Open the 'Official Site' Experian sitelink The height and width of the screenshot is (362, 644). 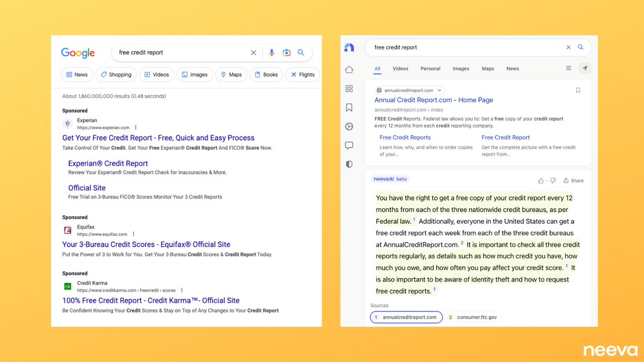click(87, 188)
